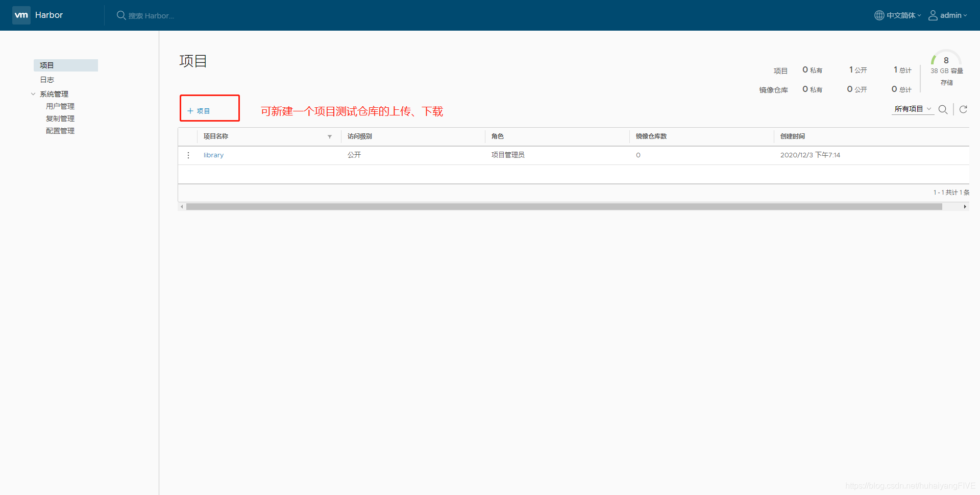Click the 1 总计 projects statistic

tap(902, 70)
